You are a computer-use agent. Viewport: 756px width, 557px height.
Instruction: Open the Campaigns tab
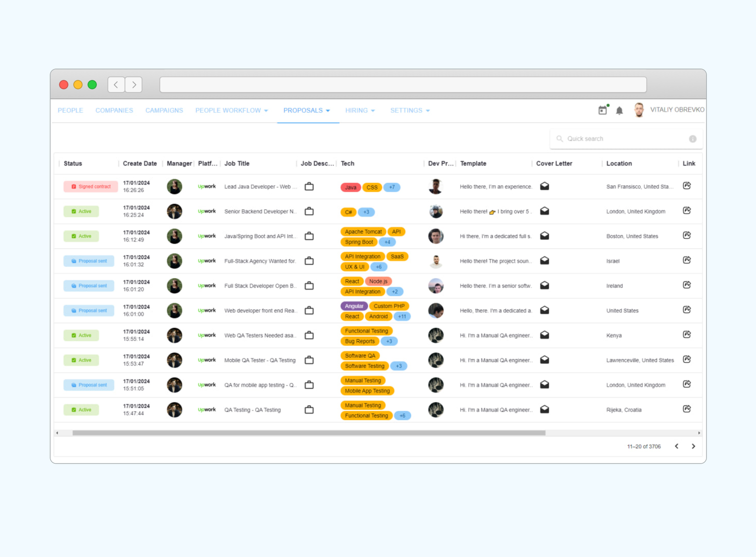pos(164,111)
